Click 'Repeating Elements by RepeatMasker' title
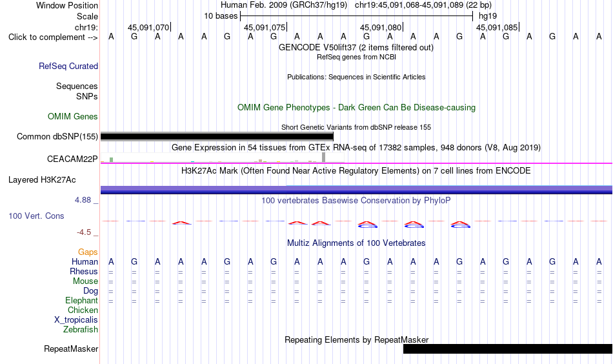The width and height of the screenshot is (613, 364). pos(357,339)
